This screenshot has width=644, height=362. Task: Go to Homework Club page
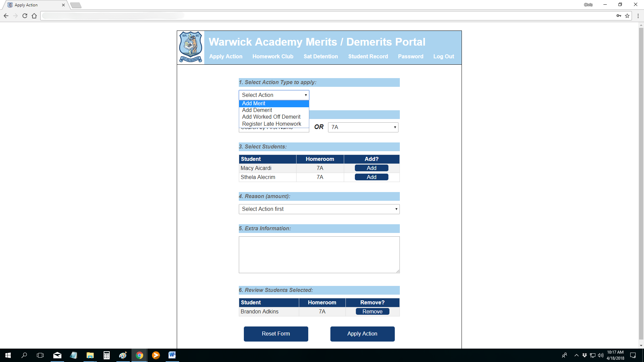point(273,56)
